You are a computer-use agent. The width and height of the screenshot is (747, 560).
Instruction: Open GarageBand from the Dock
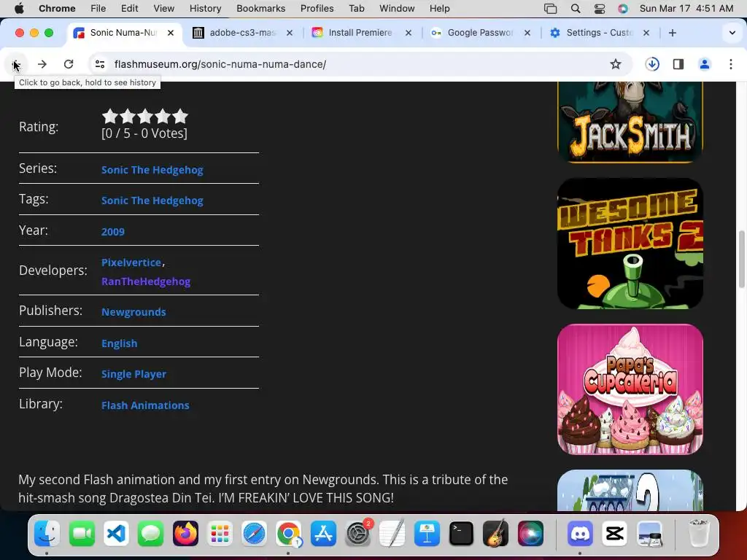tap(496, 534)
